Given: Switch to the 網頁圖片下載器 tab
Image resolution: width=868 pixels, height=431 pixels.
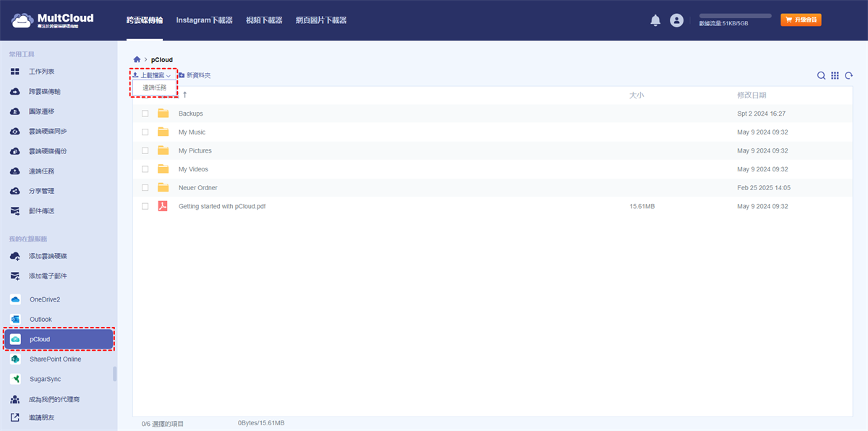Looking at the screenshot, I should (321, 20).
